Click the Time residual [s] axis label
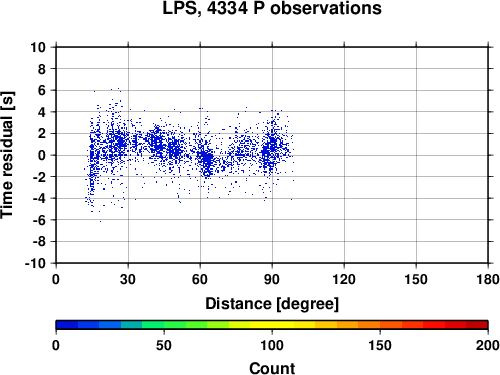Viewport: 500px width, 375px height. pyautogui.click(x=7, y=155)
